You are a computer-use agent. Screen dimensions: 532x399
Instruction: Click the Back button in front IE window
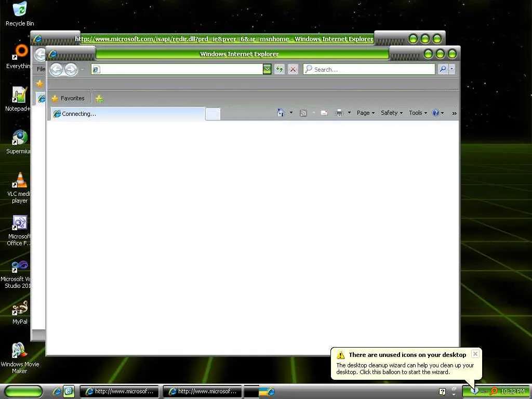point(57,70)
